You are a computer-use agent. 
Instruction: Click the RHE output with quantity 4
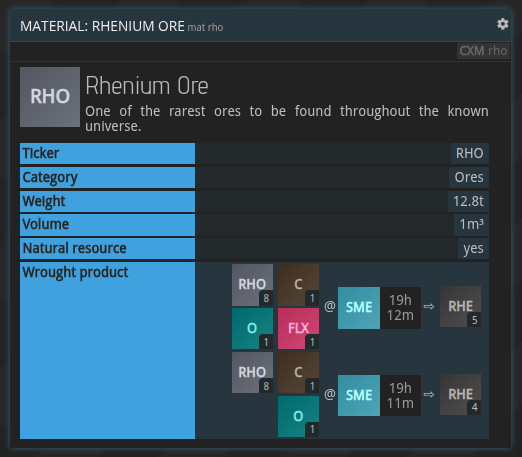pos(460,394)
